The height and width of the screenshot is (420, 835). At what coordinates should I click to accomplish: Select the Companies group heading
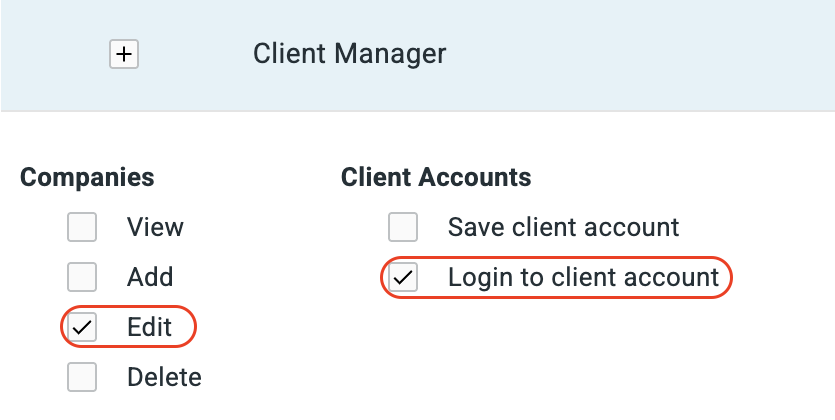(x=87, y=177)
